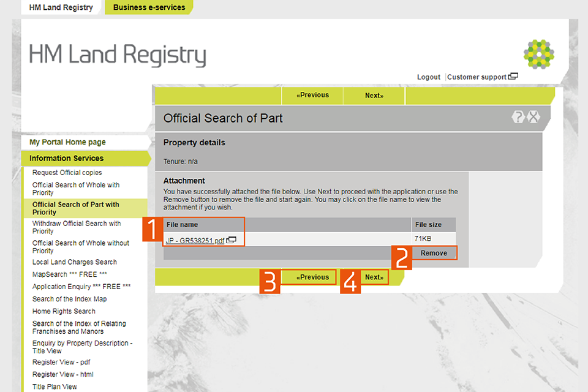The image size is (588, 392).
Task: Click the new-window icon beside Customer support
Action: [x=513, y=77]
